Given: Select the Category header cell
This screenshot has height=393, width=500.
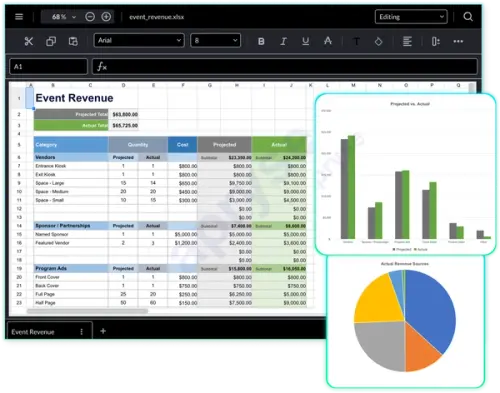Looking at the screenshot, I should coord(71,145).
